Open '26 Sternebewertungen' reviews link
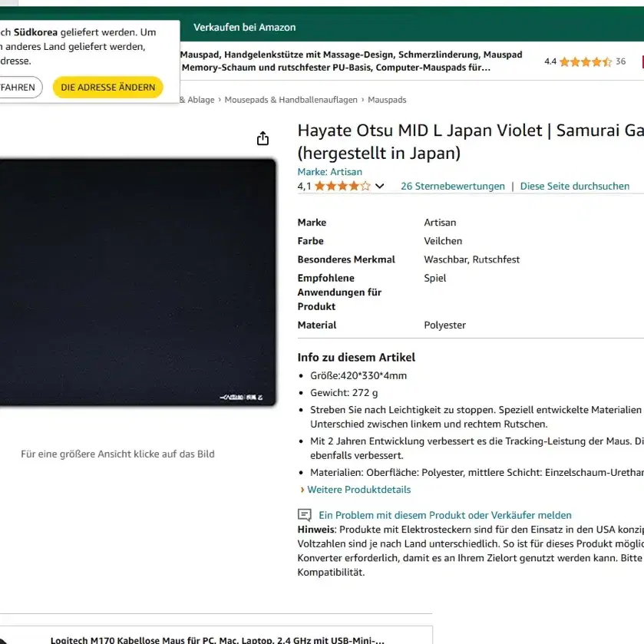 [x=453, y=186]
